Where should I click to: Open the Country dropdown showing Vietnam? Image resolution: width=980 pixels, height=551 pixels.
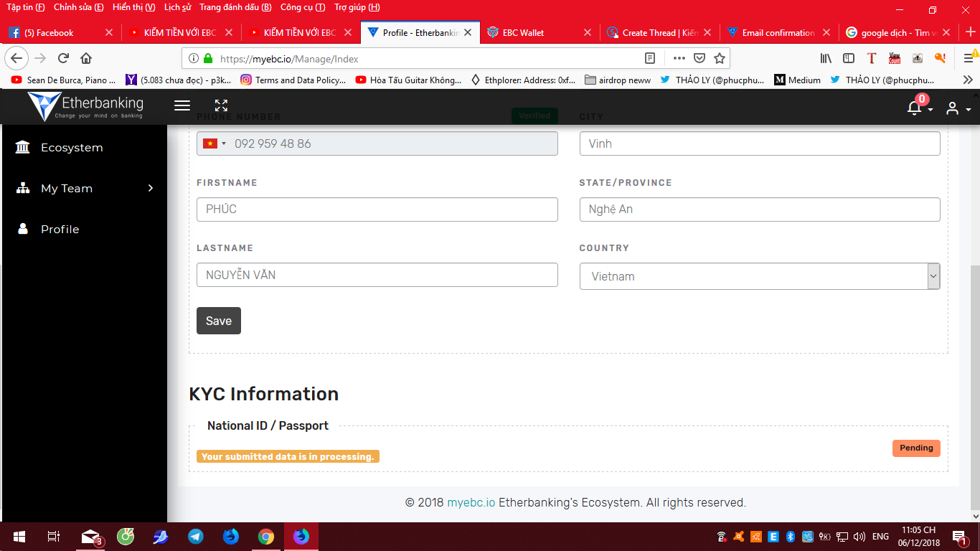pos(760,276)
